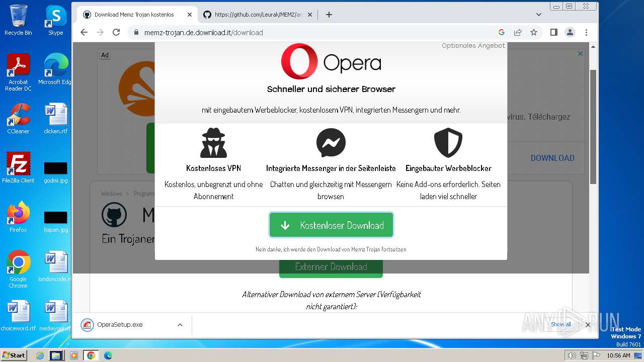Image resolution: width=644 pixels, height=362 pixels.
Task: Click the ad blocker shield icon
Action: tap(448, 143)
